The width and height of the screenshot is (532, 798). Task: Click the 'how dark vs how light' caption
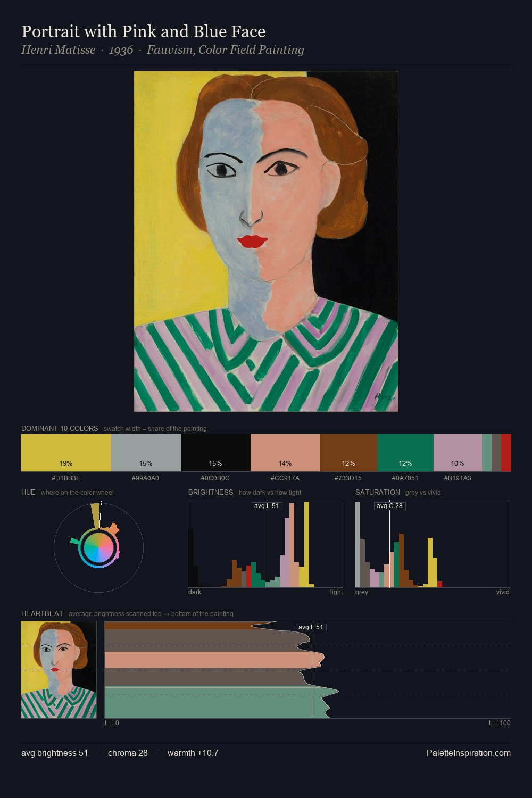point(270,493)
